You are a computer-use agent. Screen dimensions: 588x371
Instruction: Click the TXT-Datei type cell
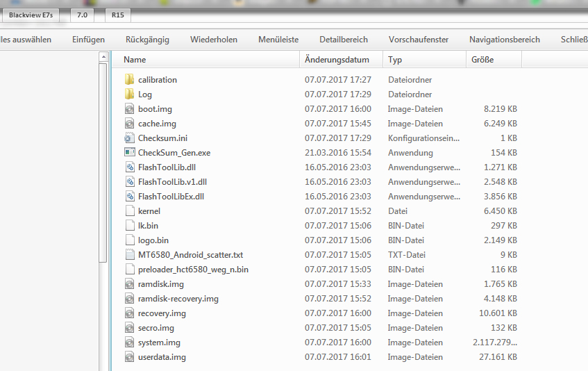tap(407, 255)
